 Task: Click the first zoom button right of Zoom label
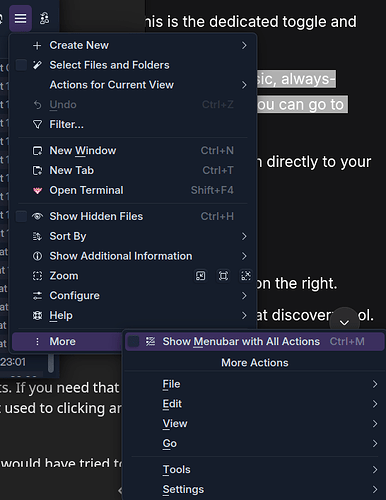200,276
